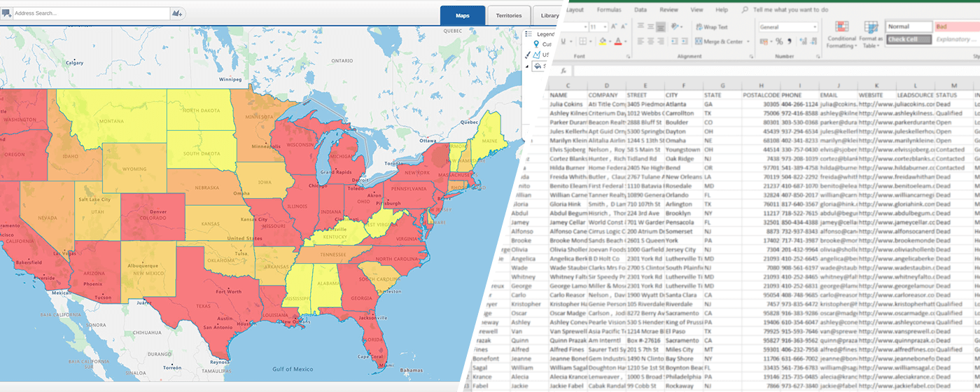Click the Top Align icon
The height and width of the screenshot is (392, 980).
640,26
